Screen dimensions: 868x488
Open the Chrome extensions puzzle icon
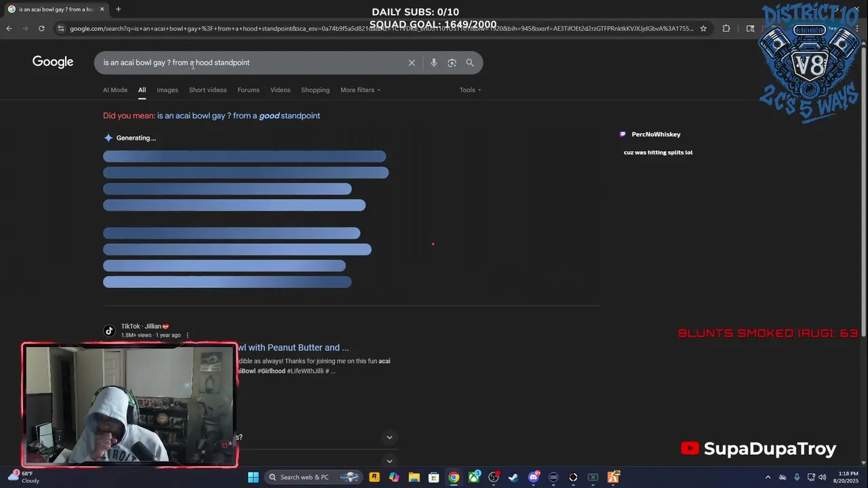(x=726, y=28)
